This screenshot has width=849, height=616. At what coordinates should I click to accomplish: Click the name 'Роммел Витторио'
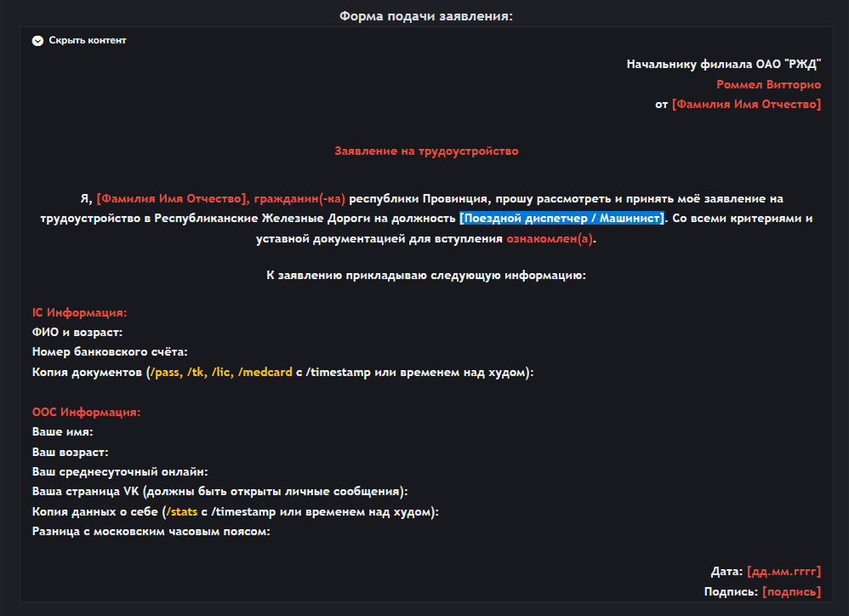coord(768,84)
